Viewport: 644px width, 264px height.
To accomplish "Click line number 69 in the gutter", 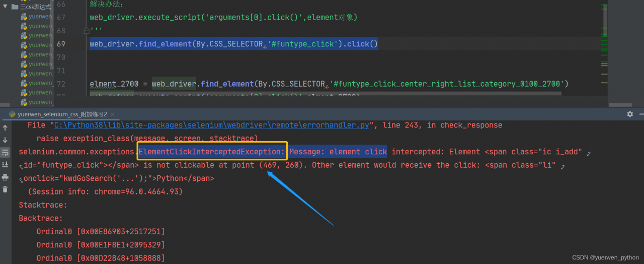I will pyautogui.click(x=61, y=44).
